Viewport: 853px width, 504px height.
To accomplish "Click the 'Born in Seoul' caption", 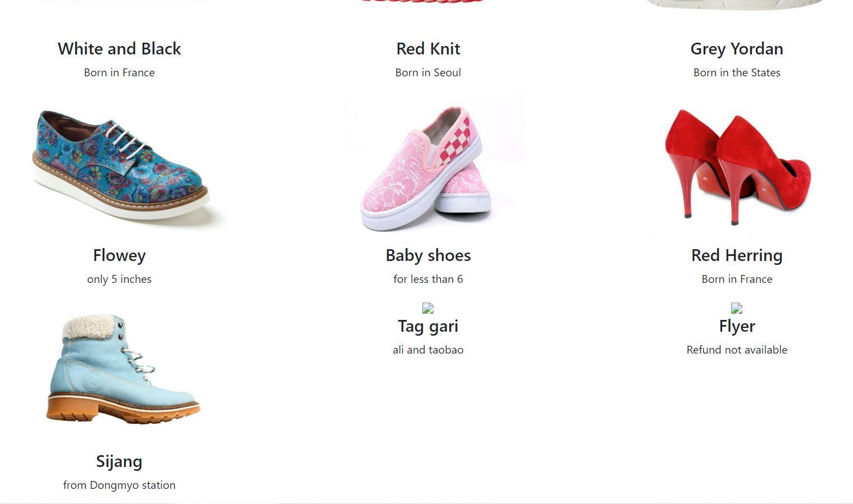I will 428,72.
